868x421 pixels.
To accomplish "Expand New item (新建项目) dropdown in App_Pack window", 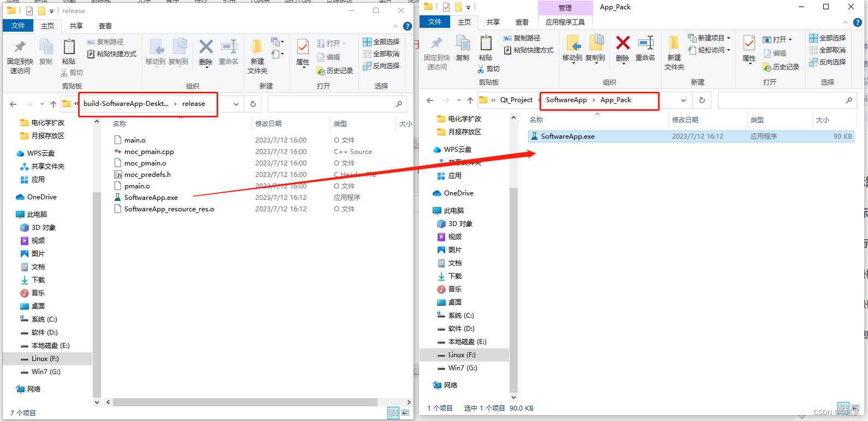I will (728, 38).
